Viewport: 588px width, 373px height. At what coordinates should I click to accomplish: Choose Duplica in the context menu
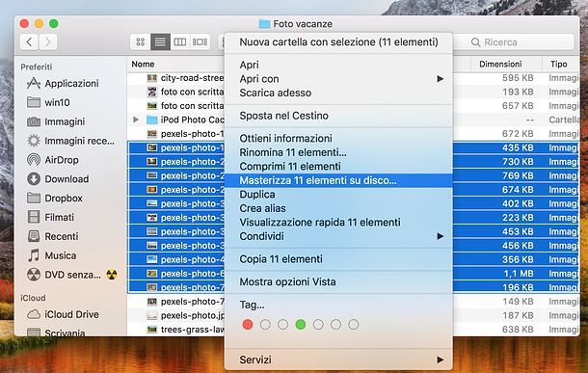click(x=338, y=194)
